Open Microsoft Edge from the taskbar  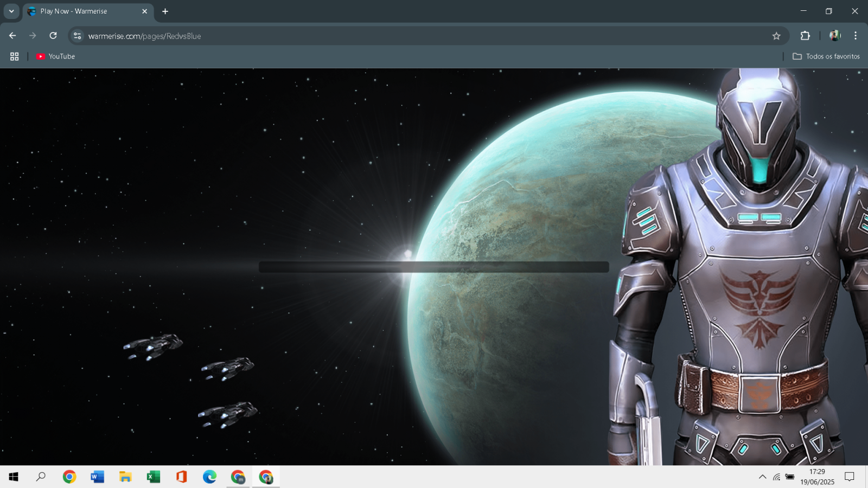point(210,477)
